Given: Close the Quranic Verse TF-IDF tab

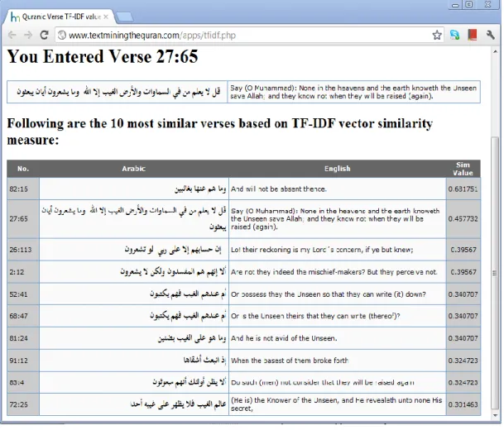Looking at the screenshot, I should 107,17.
